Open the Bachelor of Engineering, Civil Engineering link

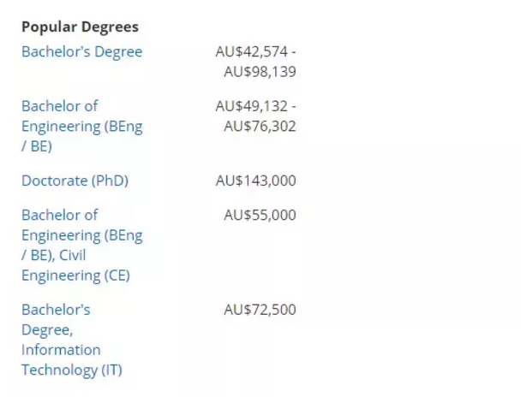point(81,245)
